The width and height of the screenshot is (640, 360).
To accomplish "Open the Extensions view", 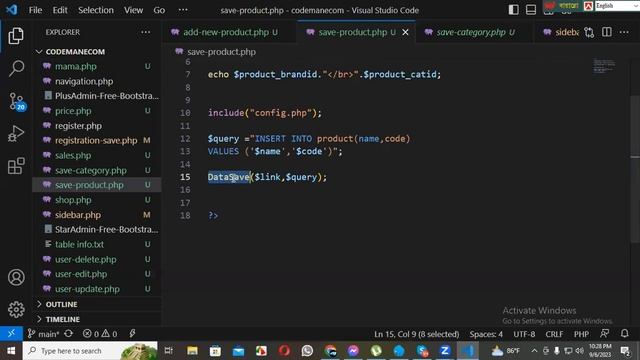I will coord(16,166).
